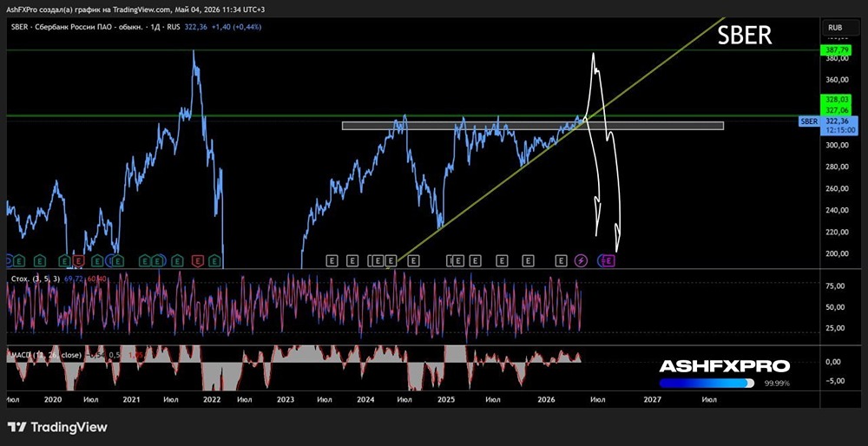Click the Стох. (3, 5, 3) indicator legend
868x446 pixels.
pyautogui.click(x=36, y=279)
